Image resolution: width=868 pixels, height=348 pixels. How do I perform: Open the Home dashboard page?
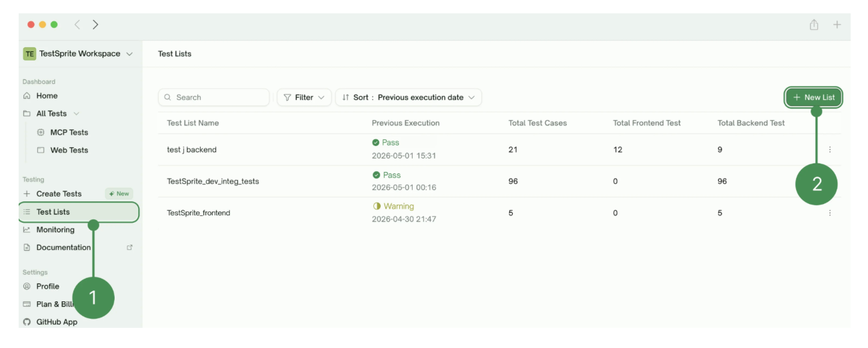(47, 96)
